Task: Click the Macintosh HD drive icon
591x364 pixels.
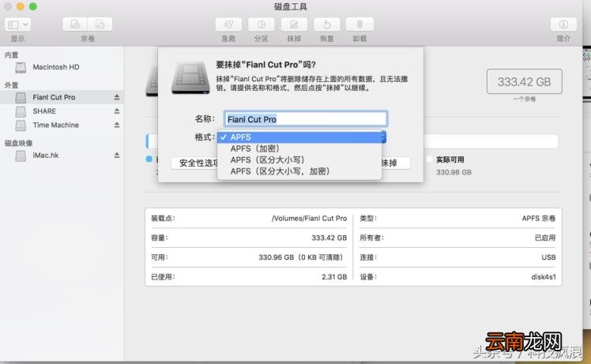Action: pos(21,67)
